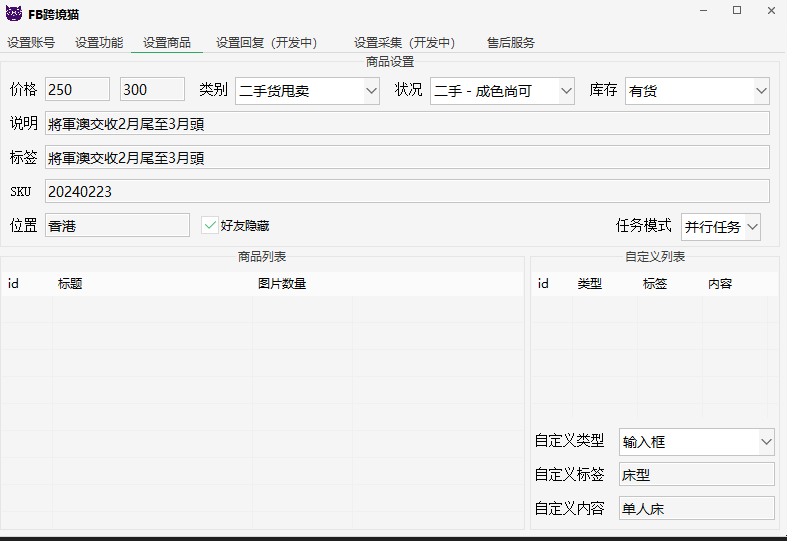Click the FB跨境猫 cat app icon

14,14
